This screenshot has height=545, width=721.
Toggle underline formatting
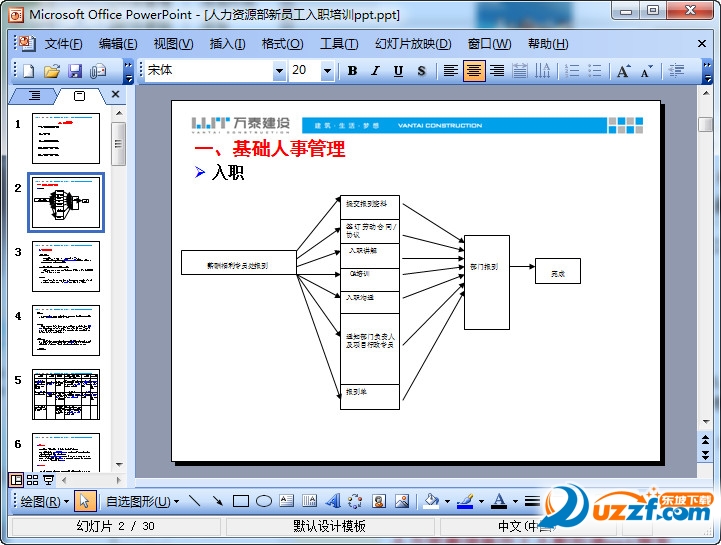pos(398,71)
